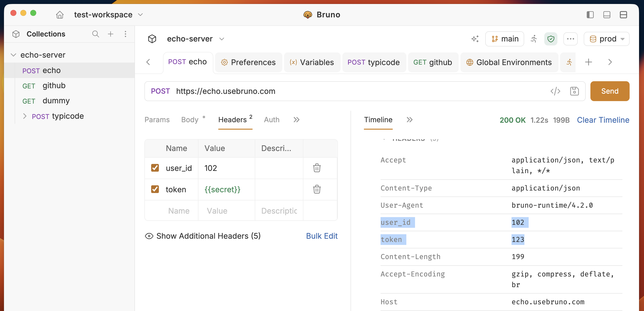This screenshot has width=644, height=311.
Task: Select the POST echo request in the sidebar
Action: point(69,70)
